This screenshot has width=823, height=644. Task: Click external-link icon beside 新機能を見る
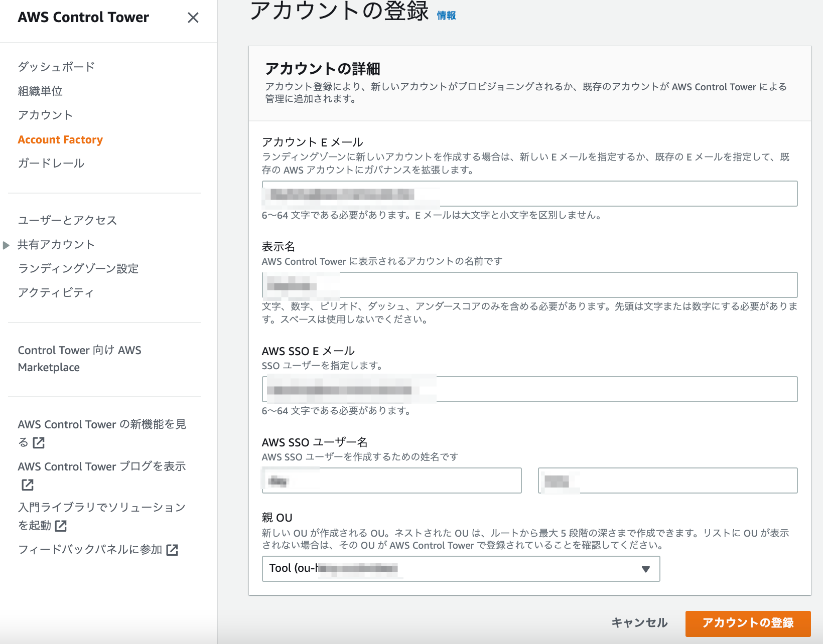coord(39,442)
